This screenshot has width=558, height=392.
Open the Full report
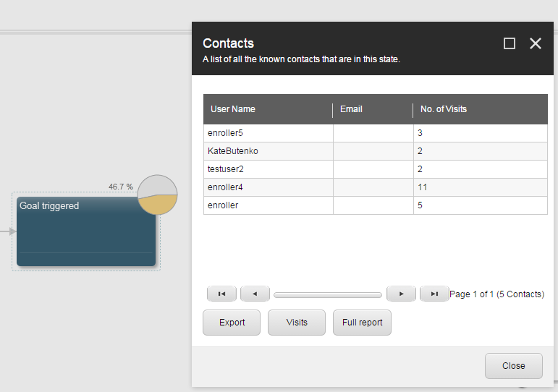coord(362,323)
